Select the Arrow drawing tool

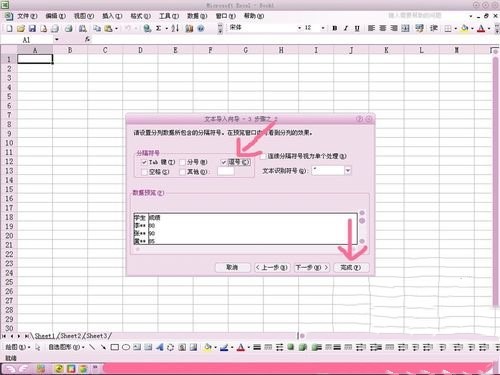point(103,347)
